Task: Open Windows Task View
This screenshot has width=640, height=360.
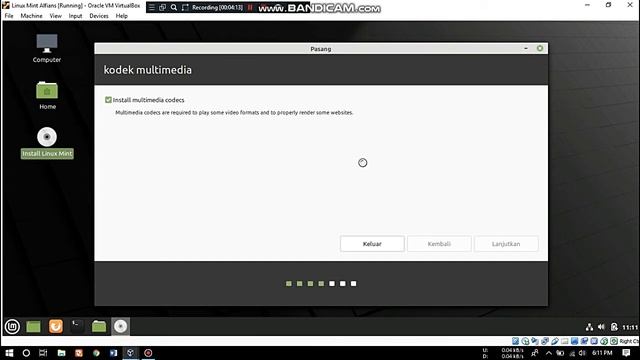Action: (43, 353)
